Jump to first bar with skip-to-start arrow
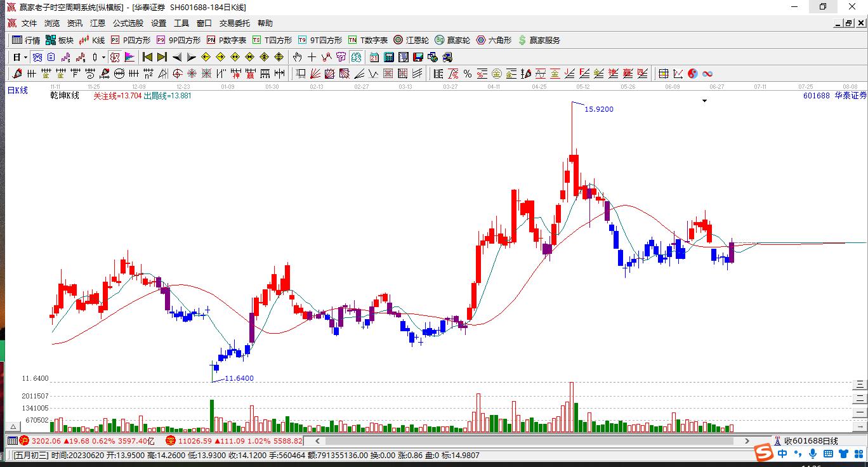The width and height of the screenshot is (868, 467). [x=148, y=57]
